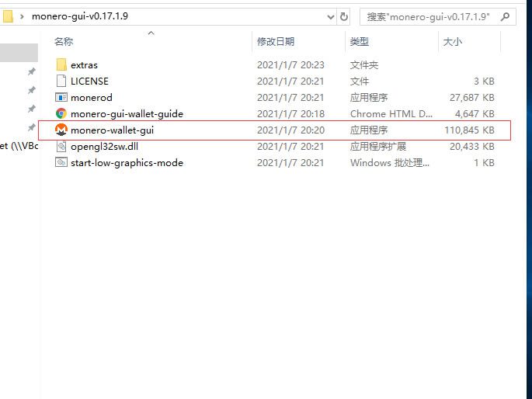Select the Chrome icon for monero-gui-wallet-guide
The width and height of the screenshot is (532, 399).
(61, 114)
